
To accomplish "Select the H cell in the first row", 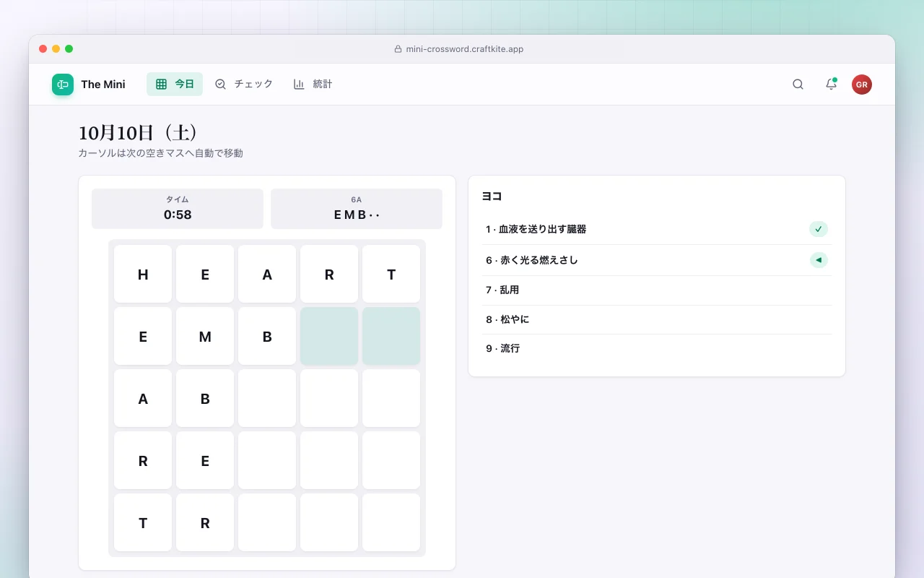I will pyautogui.click(x=143, y=274).
